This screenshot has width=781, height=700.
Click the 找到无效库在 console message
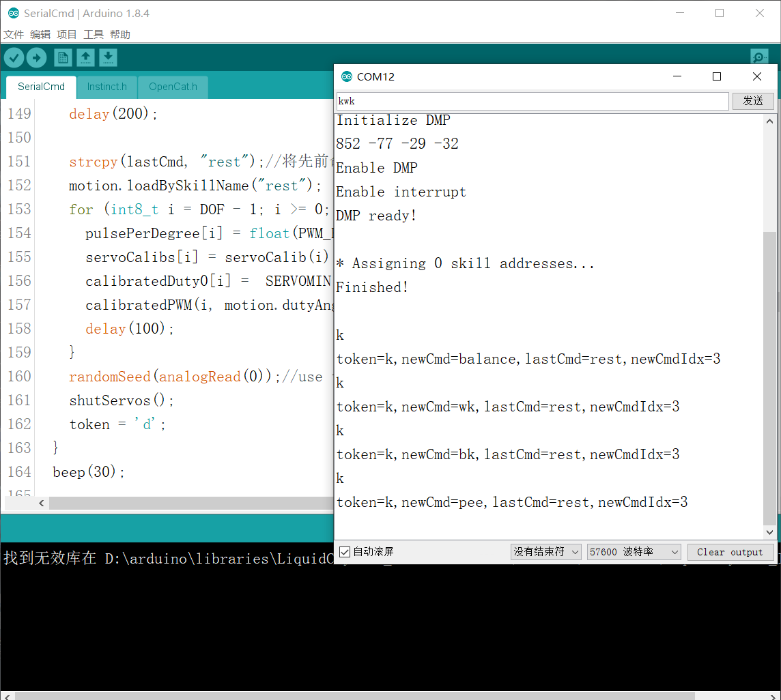[x=169, y=558]
